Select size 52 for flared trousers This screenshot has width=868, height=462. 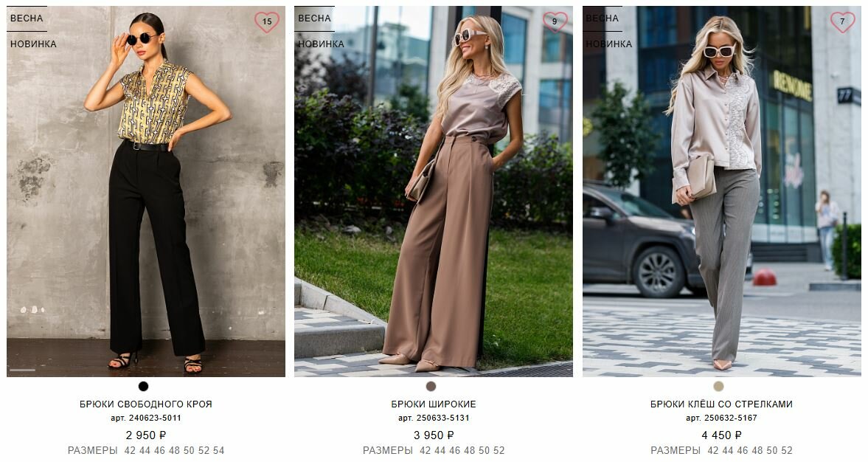[x=787, y=450]
